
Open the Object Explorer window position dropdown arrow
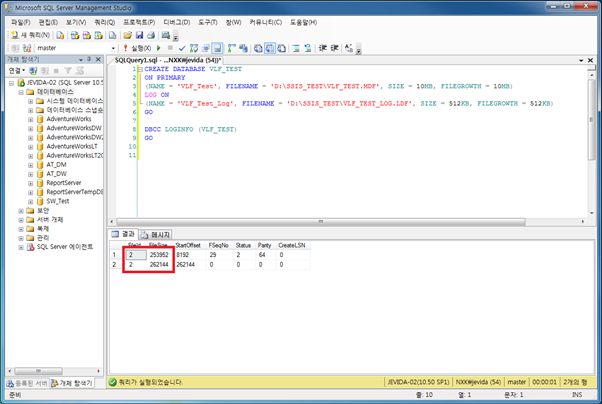tap(81, 60)
